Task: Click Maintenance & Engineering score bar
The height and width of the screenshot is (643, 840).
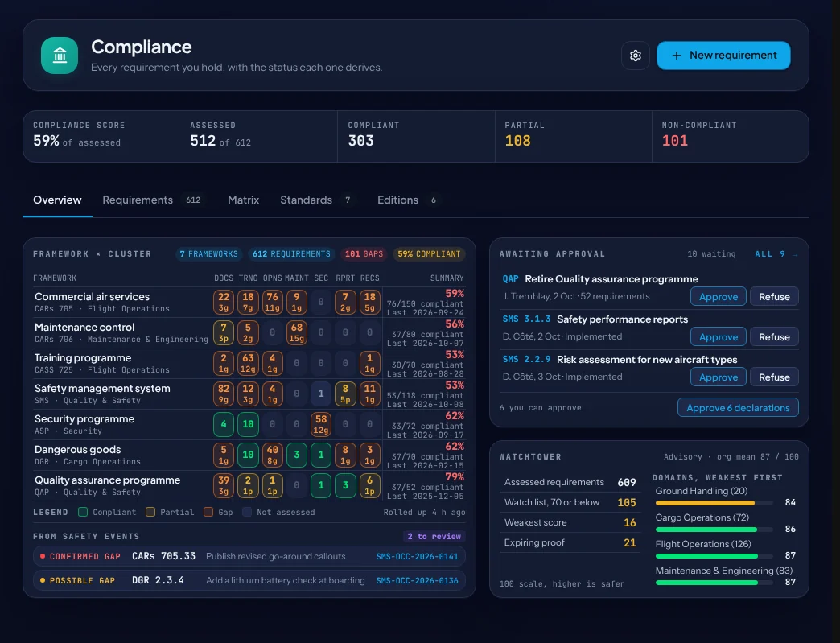Action: (x=714, y=583)
